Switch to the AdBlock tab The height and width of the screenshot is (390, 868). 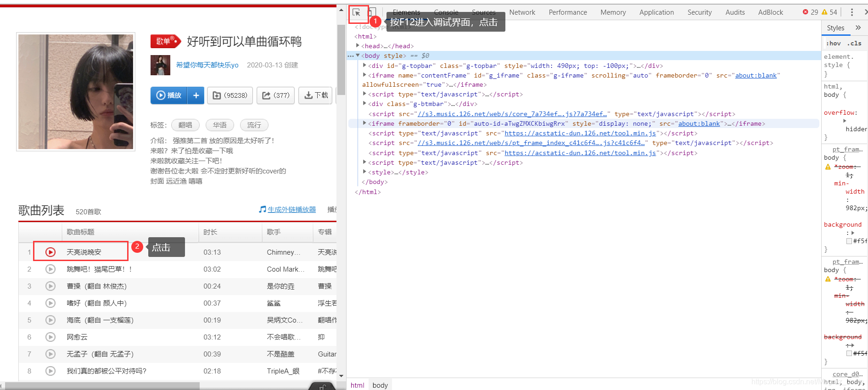tap(770, 12)
